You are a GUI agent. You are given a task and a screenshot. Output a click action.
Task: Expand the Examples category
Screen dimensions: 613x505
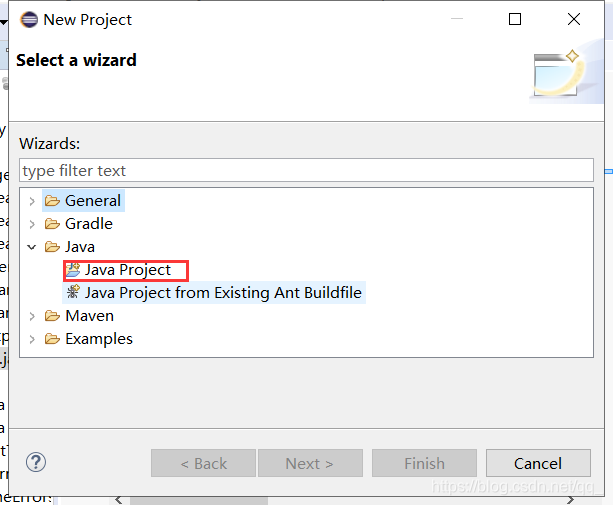[x=32, y=339]
